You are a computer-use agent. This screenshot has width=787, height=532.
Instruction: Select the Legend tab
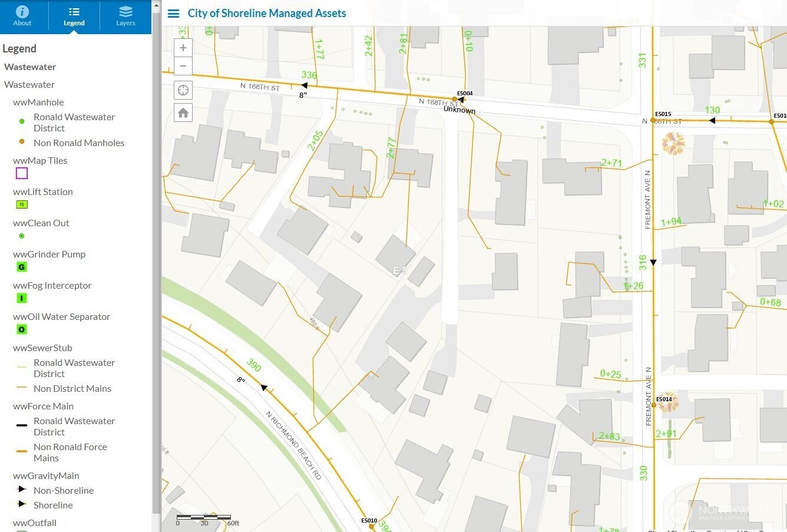pos(74,16)
